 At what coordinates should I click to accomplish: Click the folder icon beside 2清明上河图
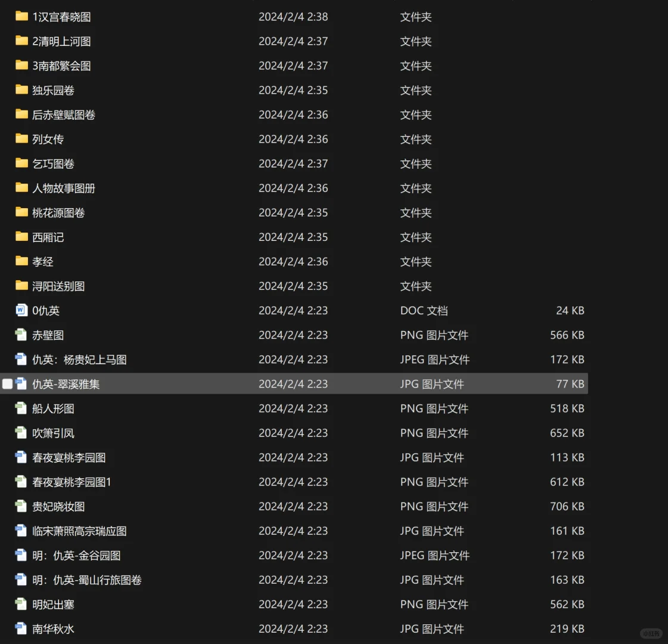coord(21,41)
